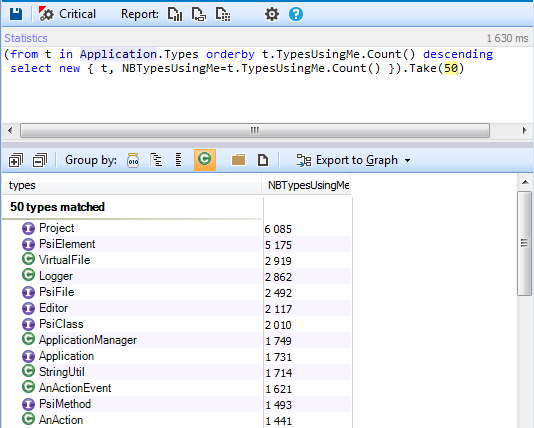534x428 pixels.
Task: Click Export to Graph button
Action: point(347,160)
